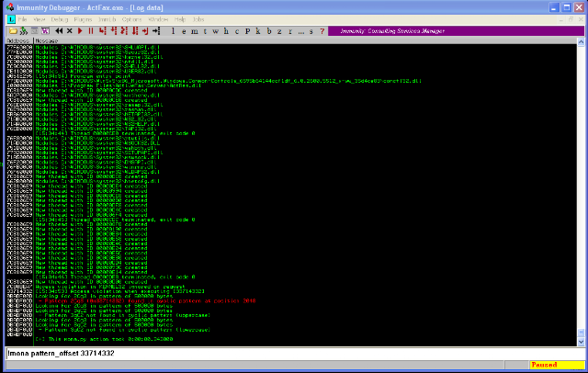This screenshot has width=588, height=373.
Task: Click the purple-framed toolbar icon
Action: point(45,31)
